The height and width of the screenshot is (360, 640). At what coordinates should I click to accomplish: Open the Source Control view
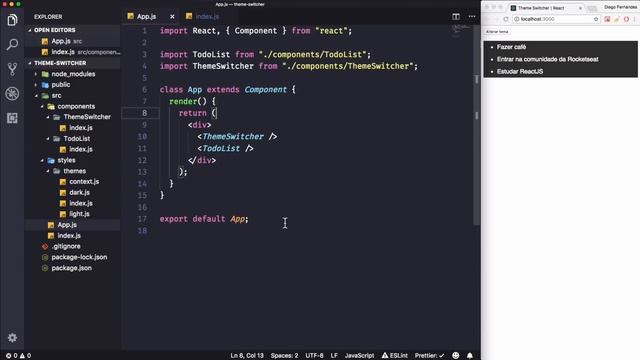pos(12,69)
